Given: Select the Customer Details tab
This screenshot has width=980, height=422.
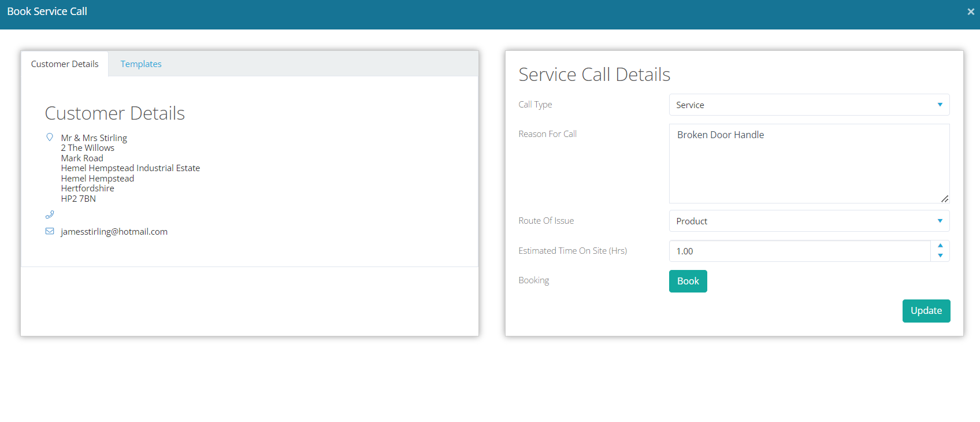Looking at the screenshot, I should [65, 64].
